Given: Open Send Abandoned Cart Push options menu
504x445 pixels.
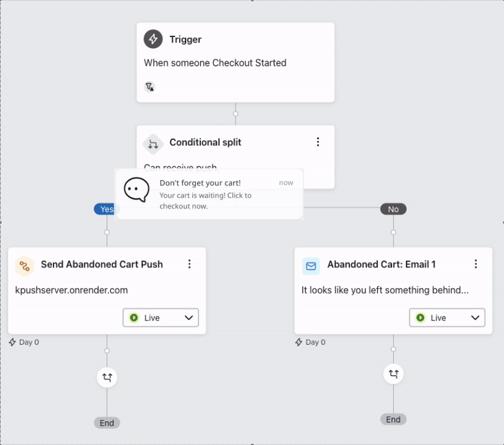Looking at the screenshot, I should coord(189,264).
